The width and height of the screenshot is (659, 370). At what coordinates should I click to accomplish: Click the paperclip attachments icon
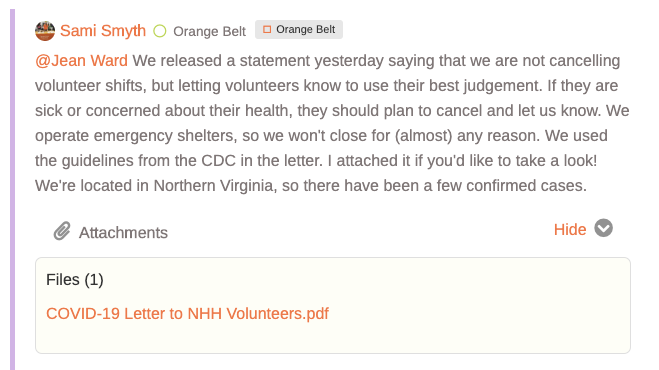(62, 231)
